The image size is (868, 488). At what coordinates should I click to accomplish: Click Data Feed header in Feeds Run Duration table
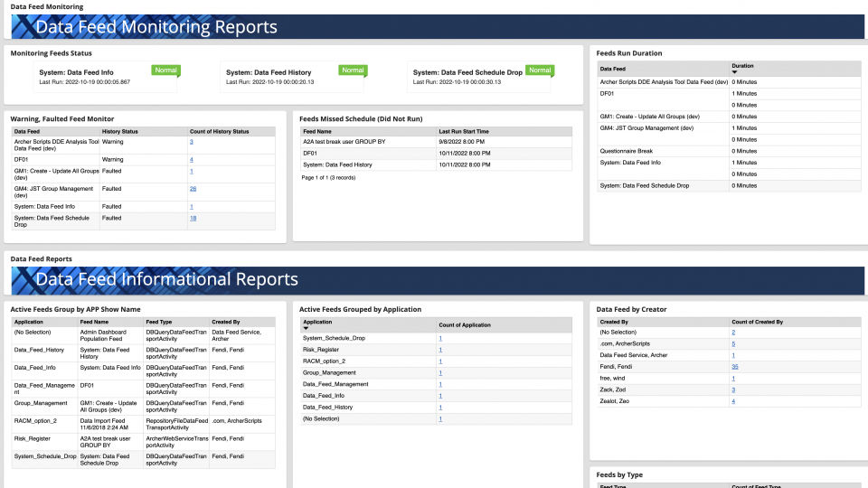click(613, 70)
